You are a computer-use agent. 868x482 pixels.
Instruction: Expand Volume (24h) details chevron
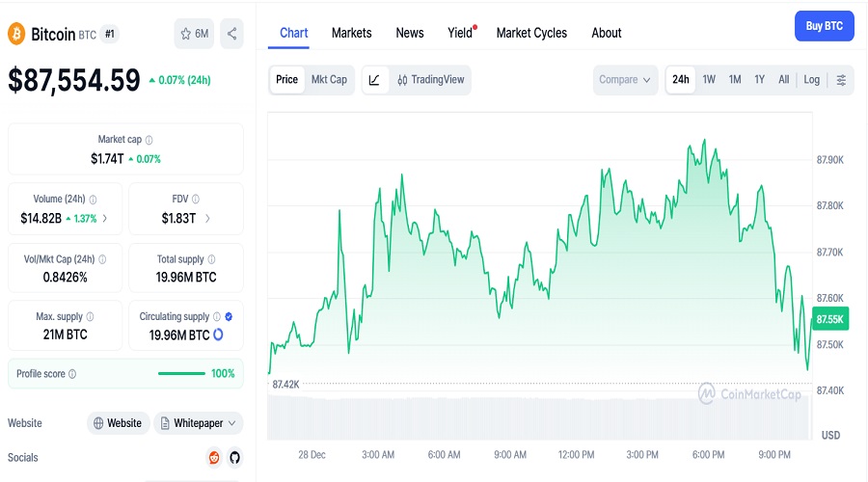pos(104,219)
